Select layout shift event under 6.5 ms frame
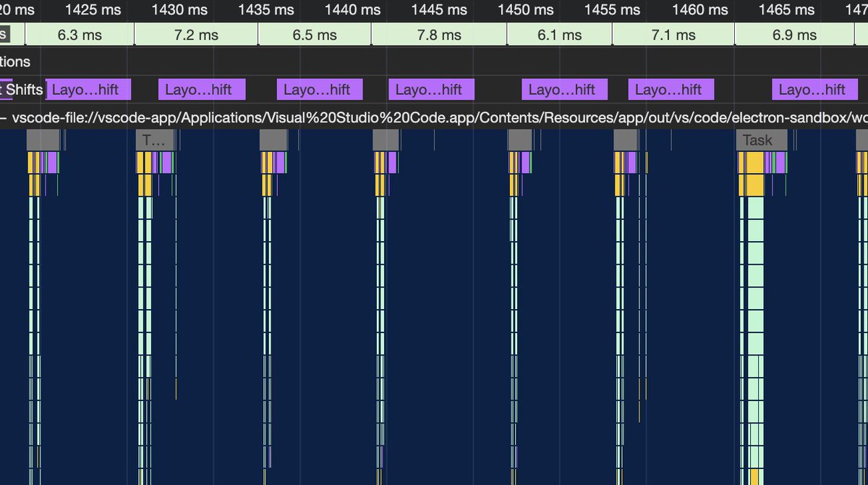This screenshot has width=868, height=485. click(x=320, y=90)
